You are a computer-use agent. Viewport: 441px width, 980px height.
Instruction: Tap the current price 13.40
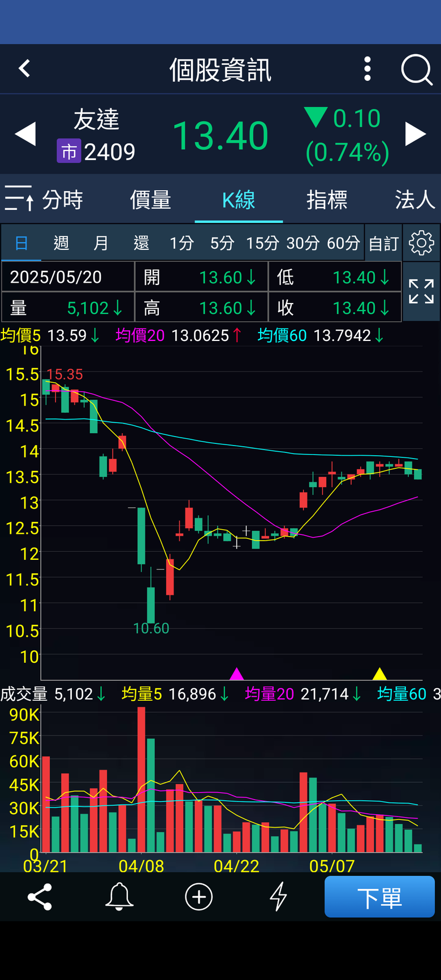(220, 136)
